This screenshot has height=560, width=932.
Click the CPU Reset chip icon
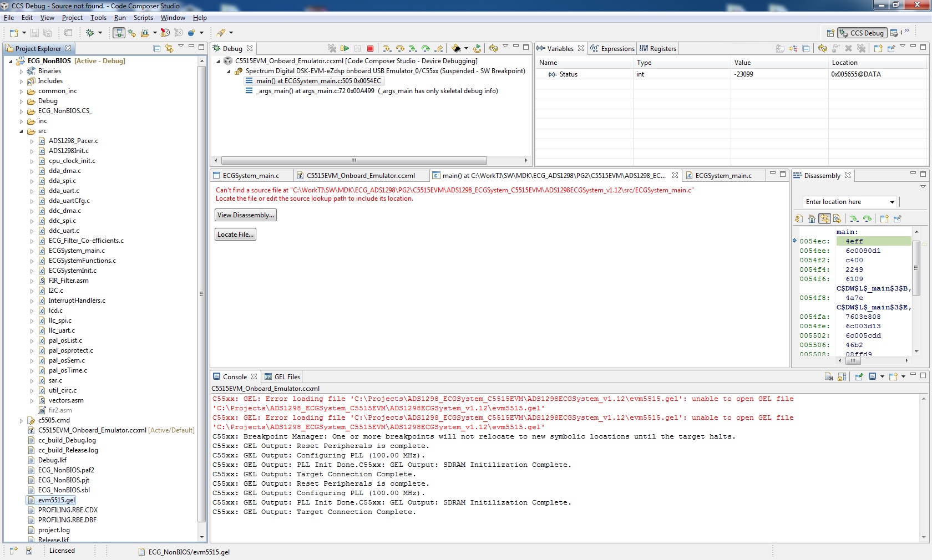(x=456, y=49)
